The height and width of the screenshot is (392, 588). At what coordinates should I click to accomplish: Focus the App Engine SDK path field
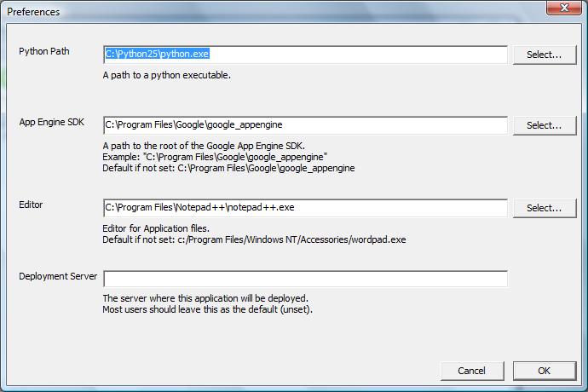(x=305, y=125)
